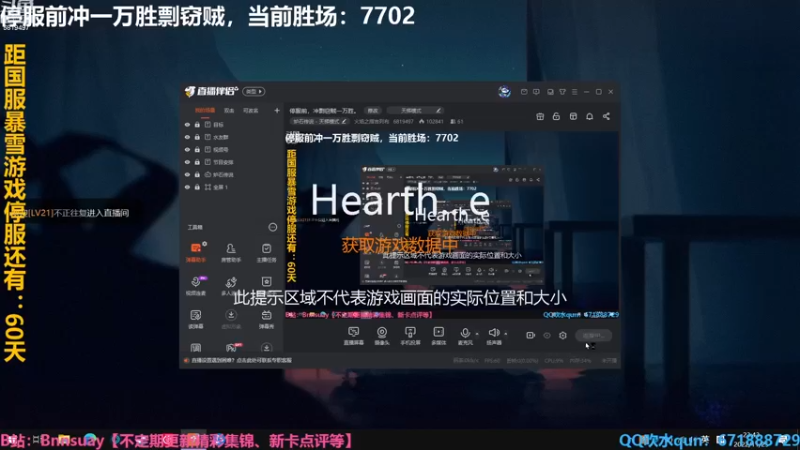This screenshot has height=450, width=800.
Task: Open the customer service help link at bottom
Action: coord(241,360)
